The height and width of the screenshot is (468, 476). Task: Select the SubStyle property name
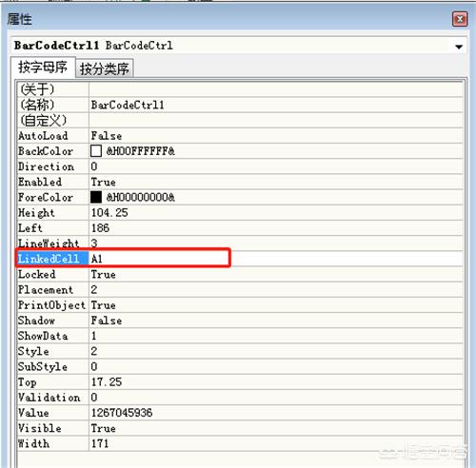point(43,366)
